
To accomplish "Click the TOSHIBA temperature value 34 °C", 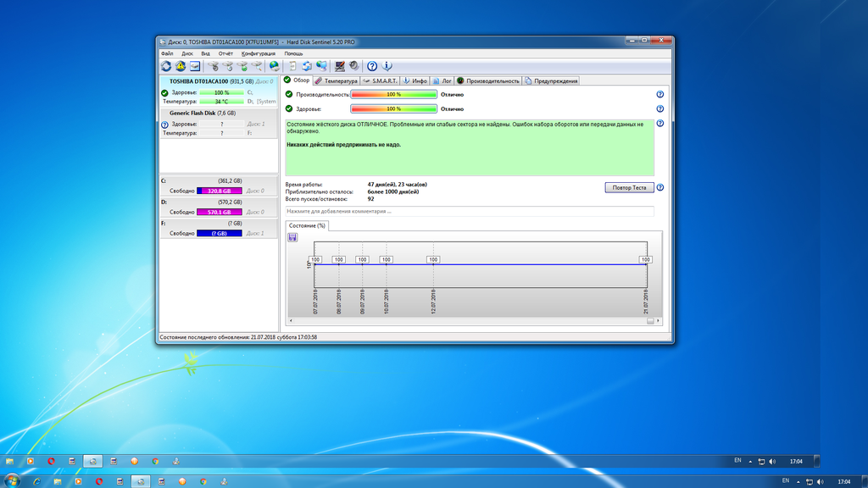I will coord(221,102).
